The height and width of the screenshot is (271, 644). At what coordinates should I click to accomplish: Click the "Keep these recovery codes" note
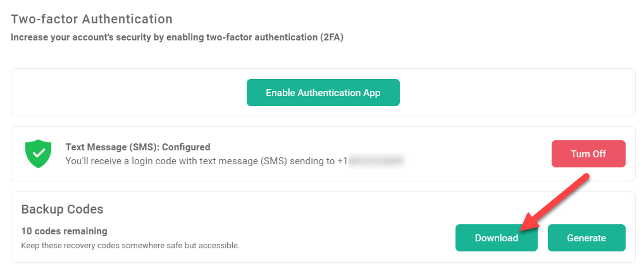tap(130, 246)
